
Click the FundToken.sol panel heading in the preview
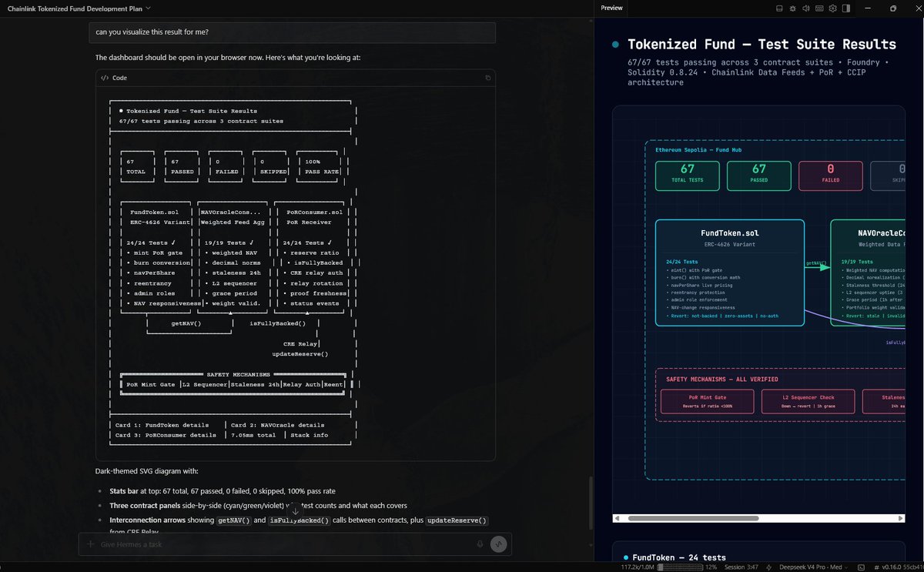pos(729,232)
